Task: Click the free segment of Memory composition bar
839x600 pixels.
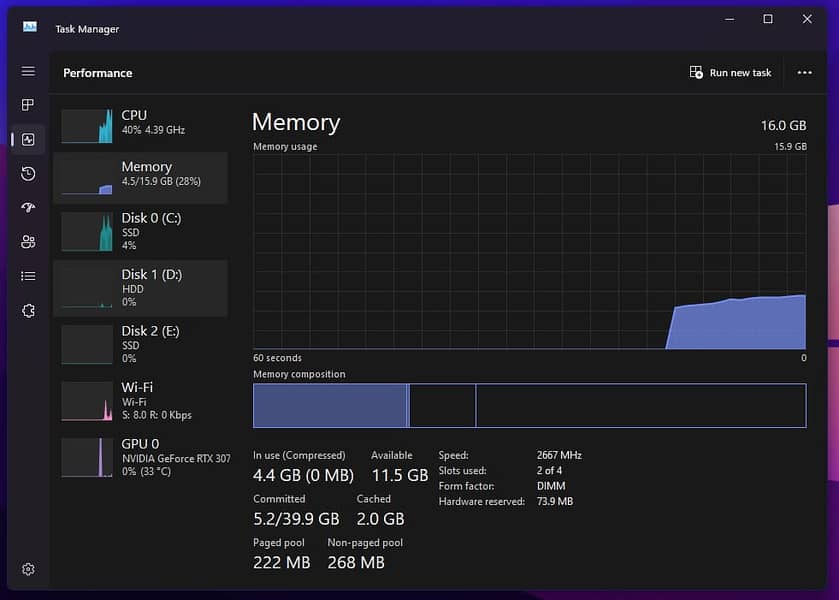Action: click(640, 406)
